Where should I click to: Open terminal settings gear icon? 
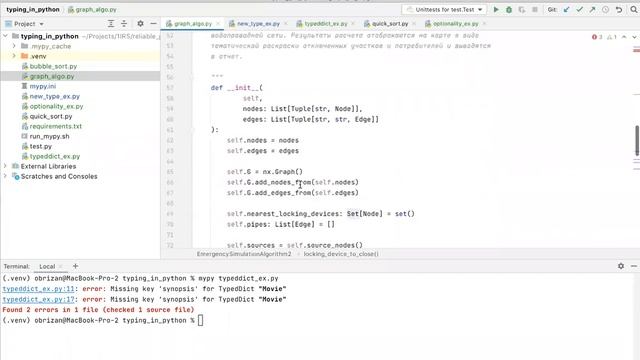pyautogui.click(x=621, y=266)
